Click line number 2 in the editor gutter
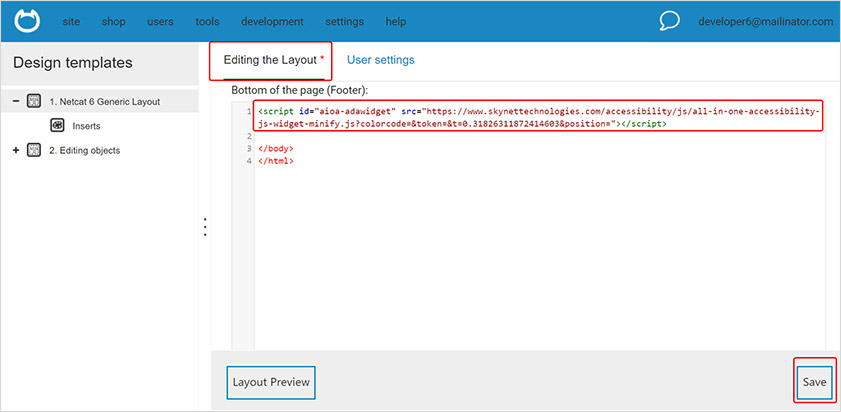Image resolution: width=841 pixels, height=412 pixels. (x=249, y=136)
